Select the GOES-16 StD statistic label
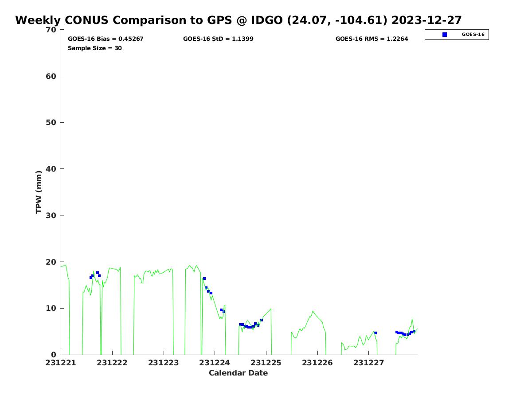The height and width of the screenshot is (399, 532). click(x=218, y=39)
